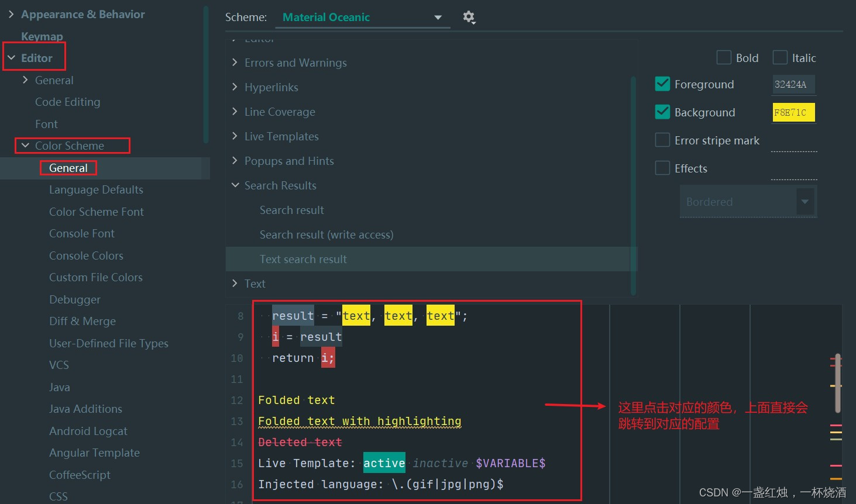
Task: Click preview editor vertical scrollbar thumb
Action: point(837,383)
